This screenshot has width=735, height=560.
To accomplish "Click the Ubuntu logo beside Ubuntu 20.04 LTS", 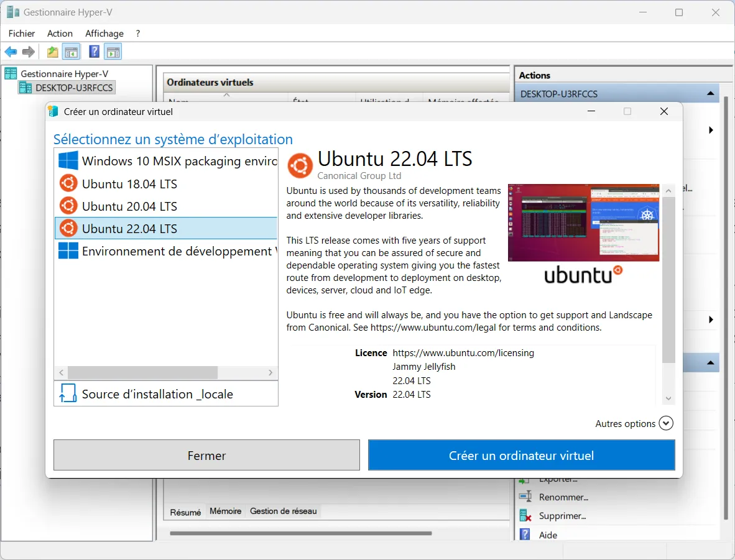I will [x=68, y=206].
